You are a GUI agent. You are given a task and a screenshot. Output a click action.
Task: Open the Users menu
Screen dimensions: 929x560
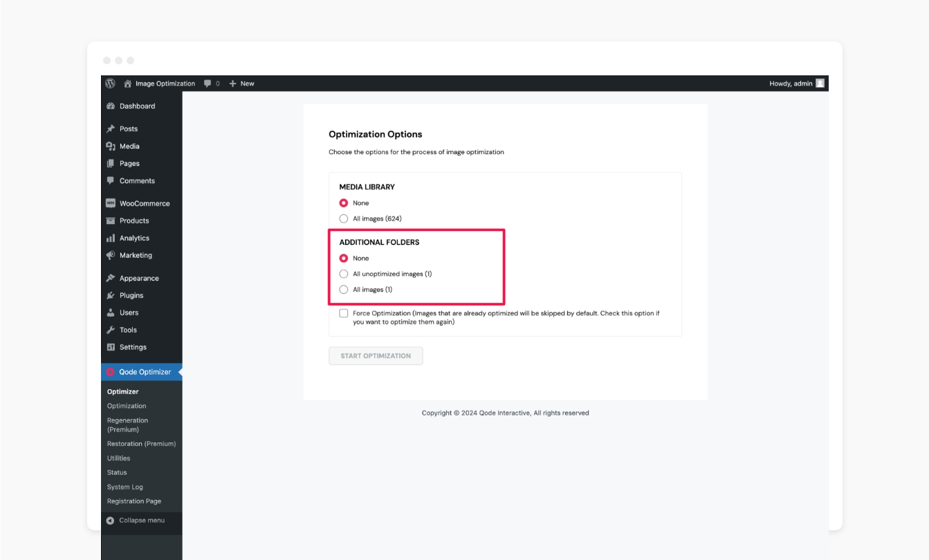tap(129, 312)
